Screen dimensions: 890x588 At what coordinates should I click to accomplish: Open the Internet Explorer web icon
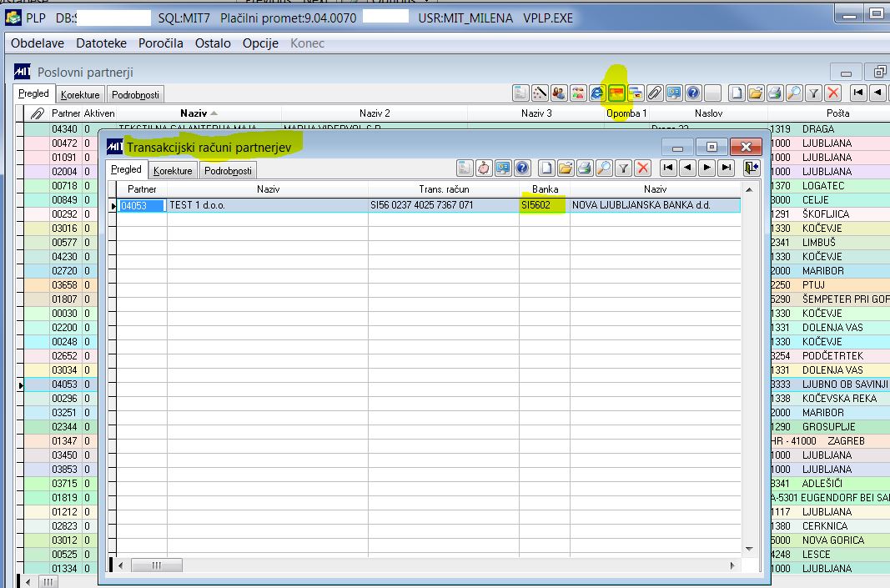[596, 93]
